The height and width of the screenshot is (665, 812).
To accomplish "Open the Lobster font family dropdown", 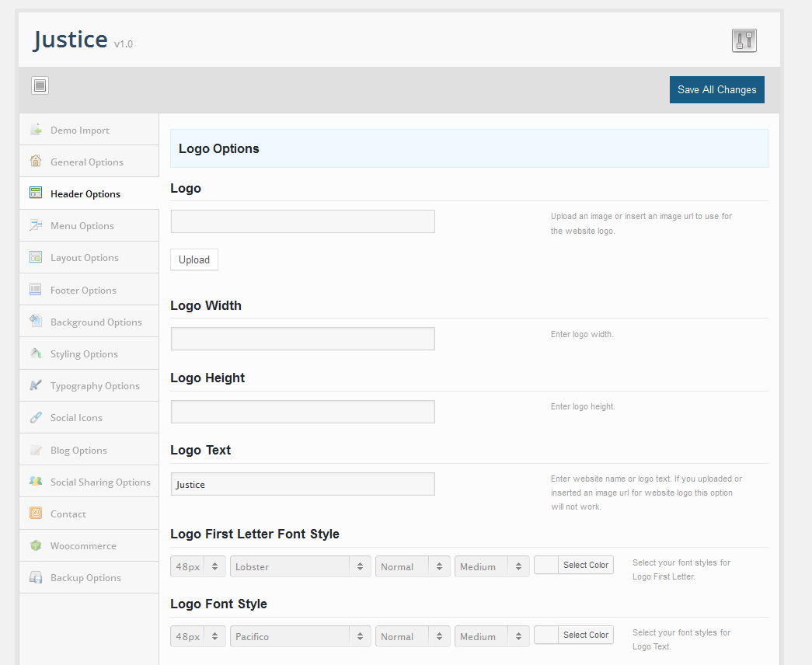I will click(300, 566).
